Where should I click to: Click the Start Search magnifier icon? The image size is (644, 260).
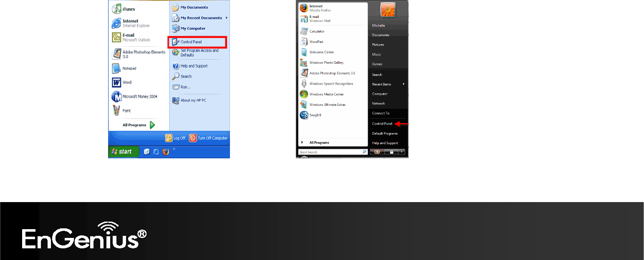click(x=364, y=152)
